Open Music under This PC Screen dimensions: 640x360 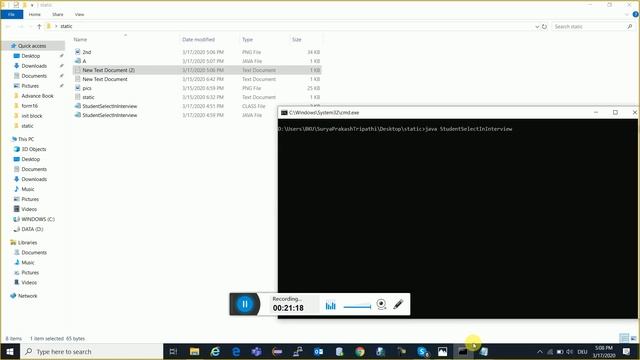[x=28, y=189]
